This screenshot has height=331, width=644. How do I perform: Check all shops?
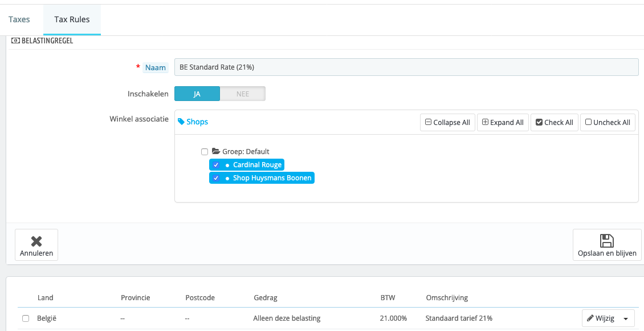[x=555, y=122]
